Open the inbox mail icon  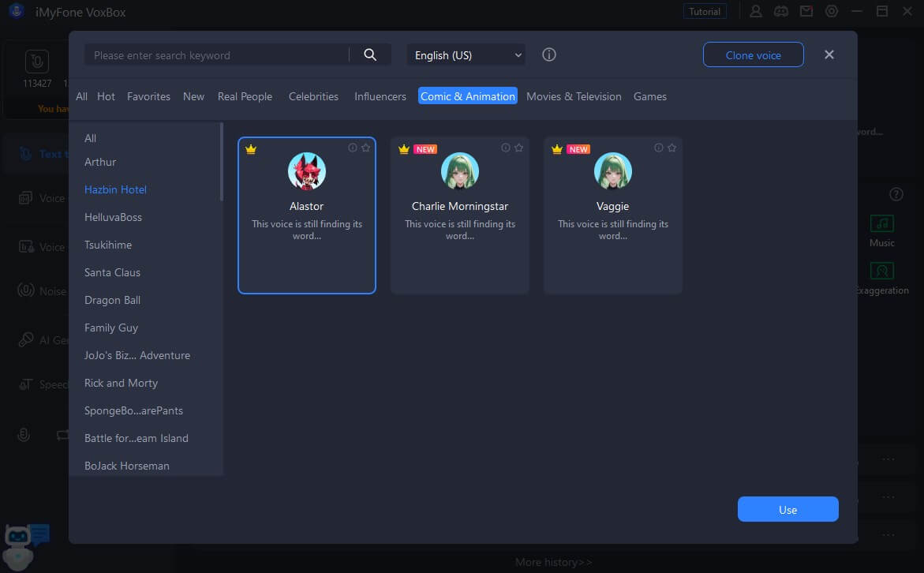coord(806,11)
